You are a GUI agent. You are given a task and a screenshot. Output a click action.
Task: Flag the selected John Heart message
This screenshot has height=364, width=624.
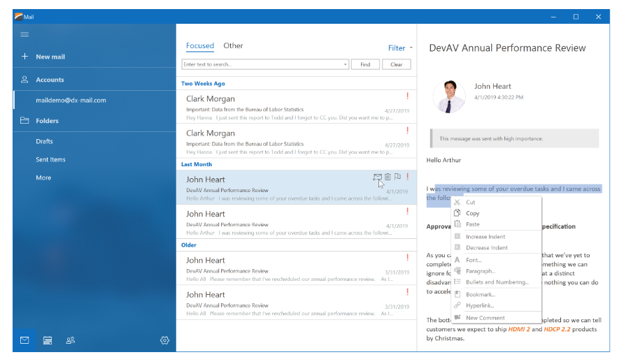pyautogui.click(x=397, y=177)
